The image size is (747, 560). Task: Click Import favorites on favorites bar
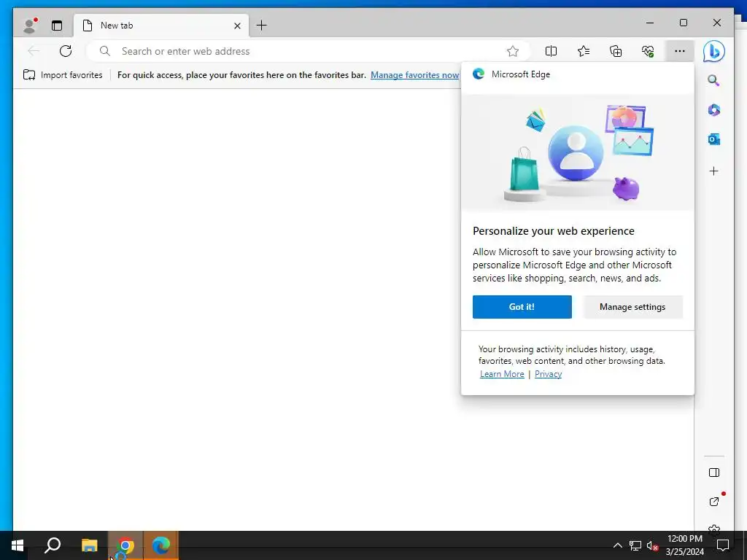coord(63,75)
